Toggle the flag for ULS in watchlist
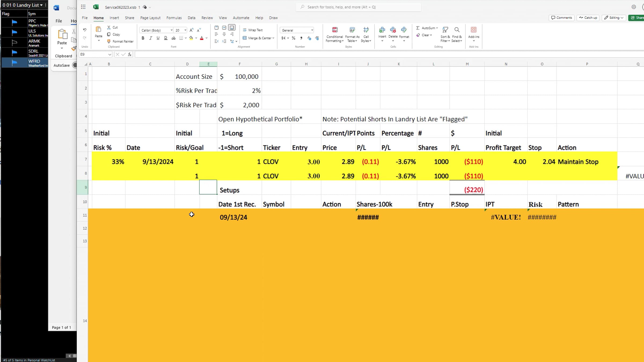Viewport: 644px width, 362px height. pos(14,33)
